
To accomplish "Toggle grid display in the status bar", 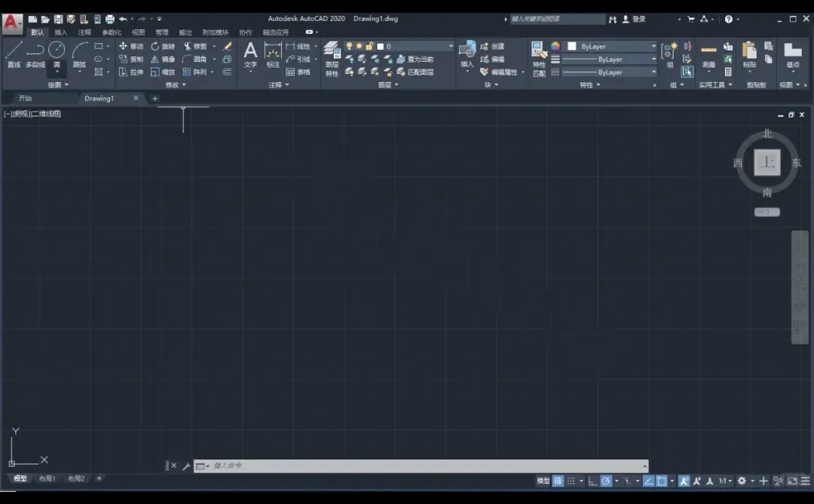I will click(557, 481).
